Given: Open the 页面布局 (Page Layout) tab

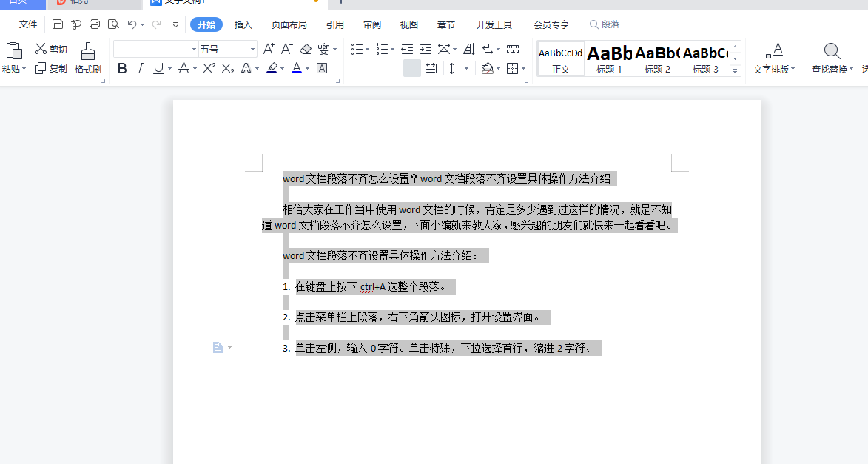Looking at the screenshot, I should pyautogui.click(x=289, y=24).
